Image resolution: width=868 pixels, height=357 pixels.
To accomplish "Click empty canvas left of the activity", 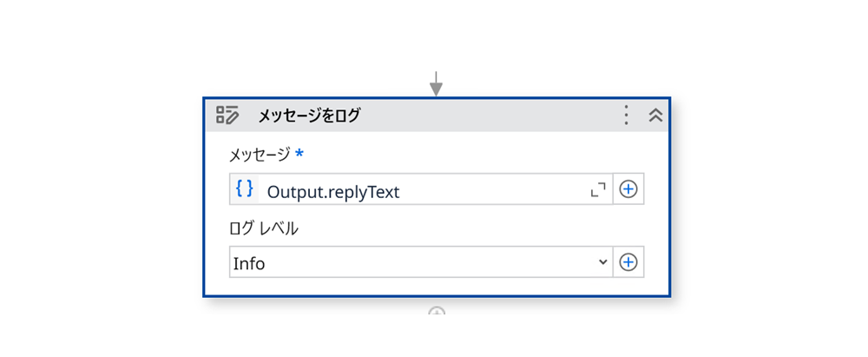I will click(104, 200).
